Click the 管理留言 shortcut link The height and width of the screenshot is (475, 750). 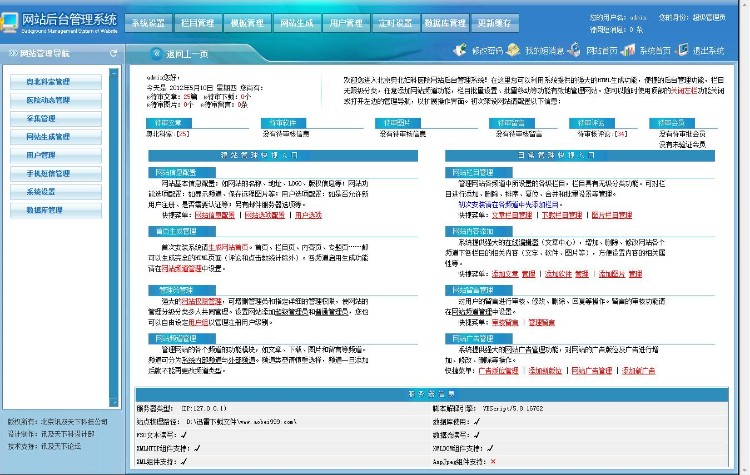542,323
